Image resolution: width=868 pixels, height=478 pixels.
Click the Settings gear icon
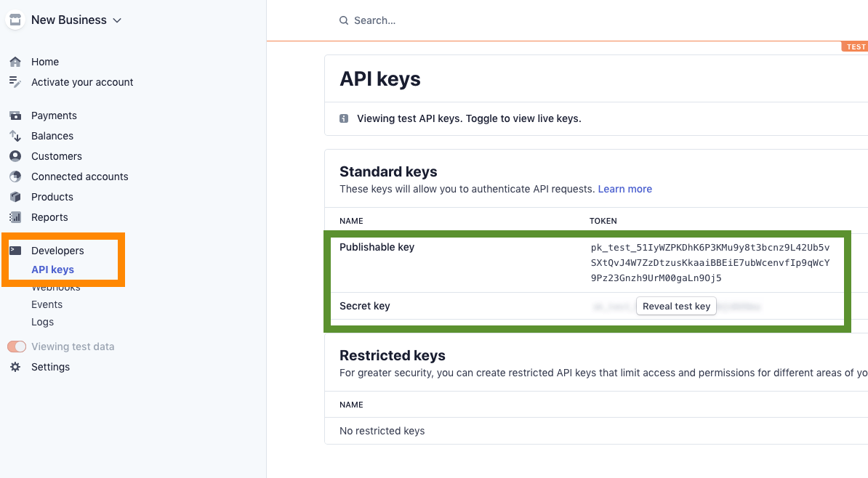[15, 367]
